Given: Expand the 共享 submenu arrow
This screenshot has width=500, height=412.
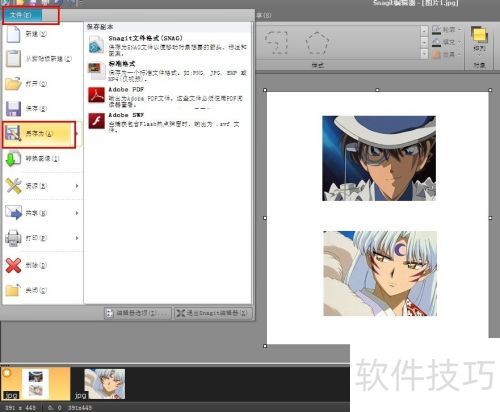Looking at the screenshot, I should [x=77, y=213].
